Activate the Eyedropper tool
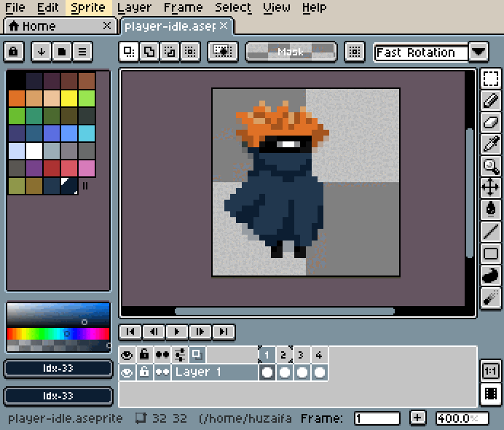Image resolution: width=504 pixels, height=430 pixels. pyautogui.click(x=491, y=144)
